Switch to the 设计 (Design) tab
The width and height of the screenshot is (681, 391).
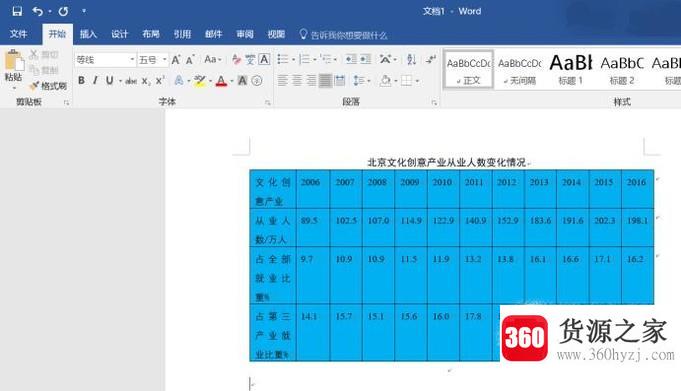tap(120, 34)
